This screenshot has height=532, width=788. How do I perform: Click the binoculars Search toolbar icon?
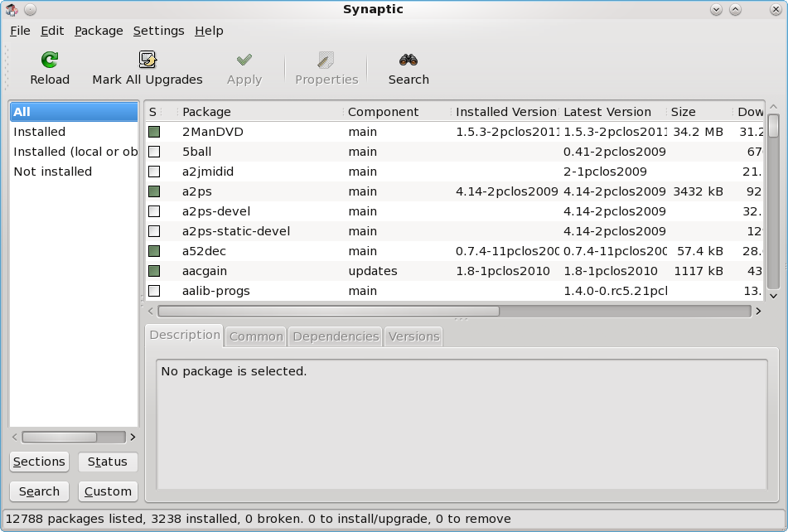(x=409, y=60)
